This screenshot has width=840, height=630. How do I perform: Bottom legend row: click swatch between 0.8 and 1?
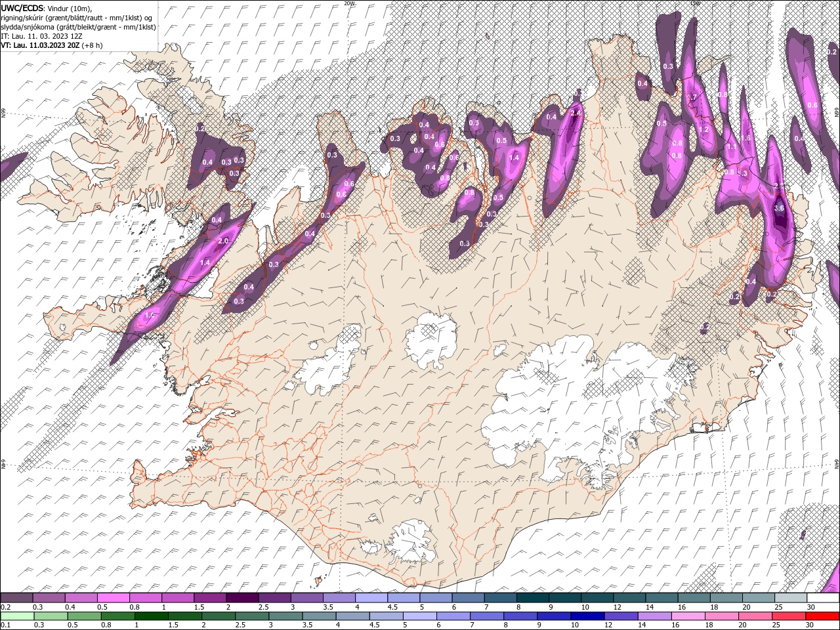click(x=118, y=616)
